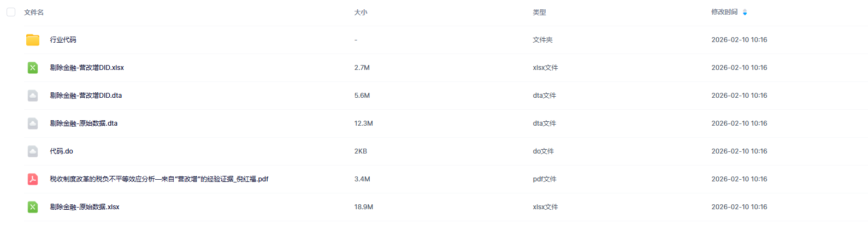Open the 行业代码 folder name link
Image resolution: width=868 pixels, height=230 pixels.
click(x=63, y=40)
